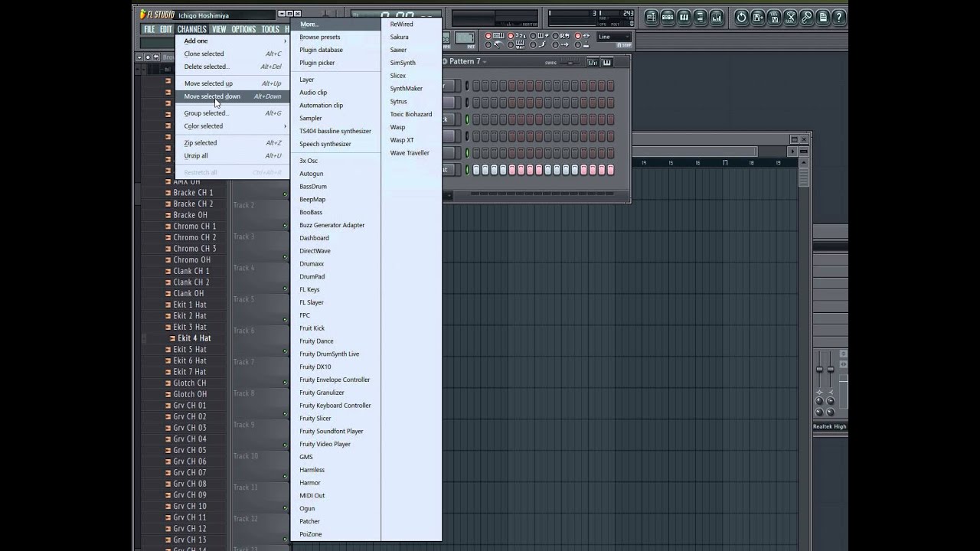Click the circular arrow shortcut icon
This screenshot has height=551, width=980.
[x=742, y=17]
